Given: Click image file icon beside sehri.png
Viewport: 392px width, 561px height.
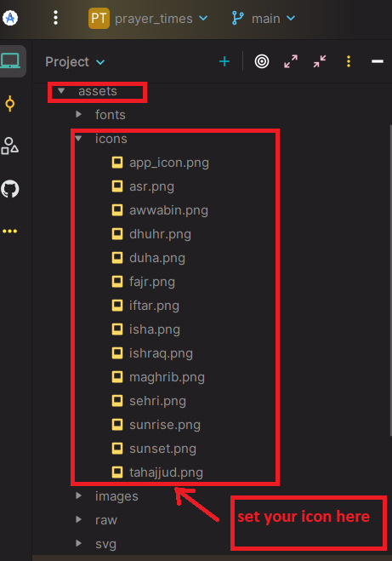Looking at the screenshot, I should [x=117, y=401].
